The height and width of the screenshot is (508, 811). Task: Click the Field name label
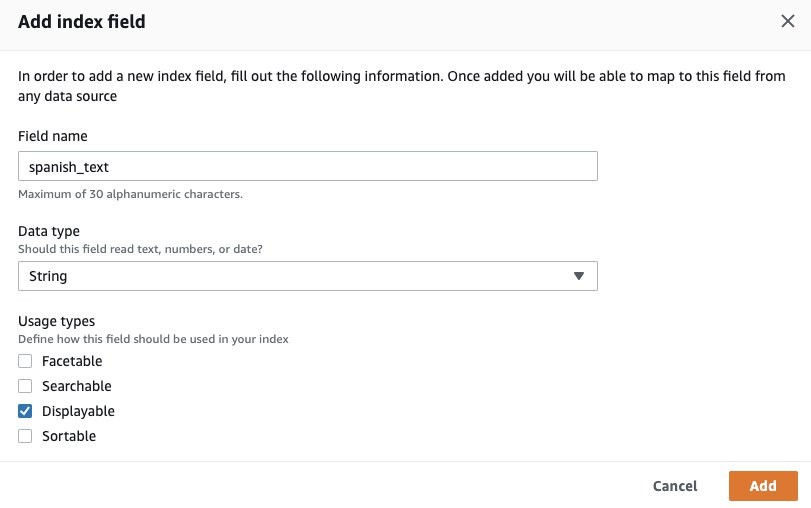click(53, 136)
